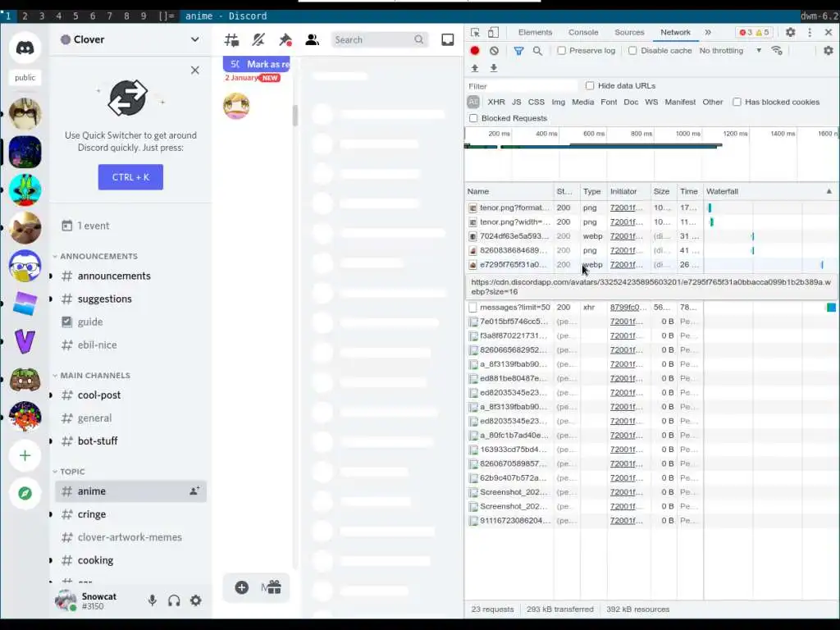Check Hide data URLs
This screenshot has height=630, width=840.
590,85
